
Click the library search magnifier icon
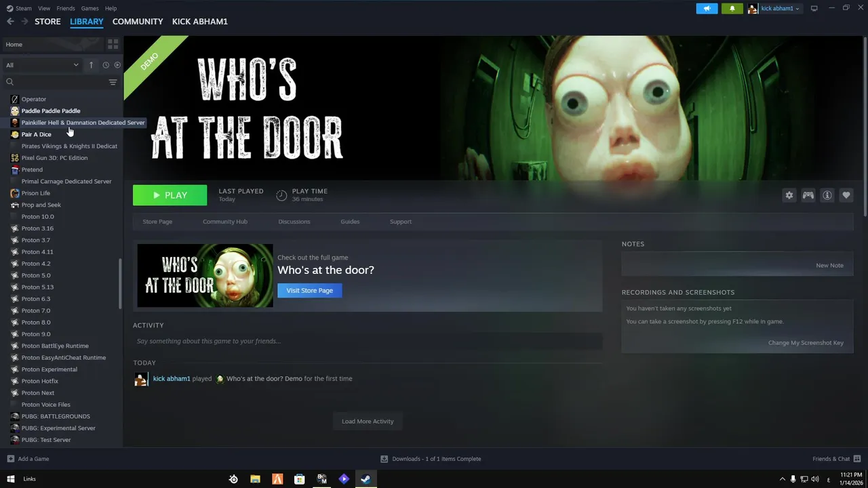(9, 82)
